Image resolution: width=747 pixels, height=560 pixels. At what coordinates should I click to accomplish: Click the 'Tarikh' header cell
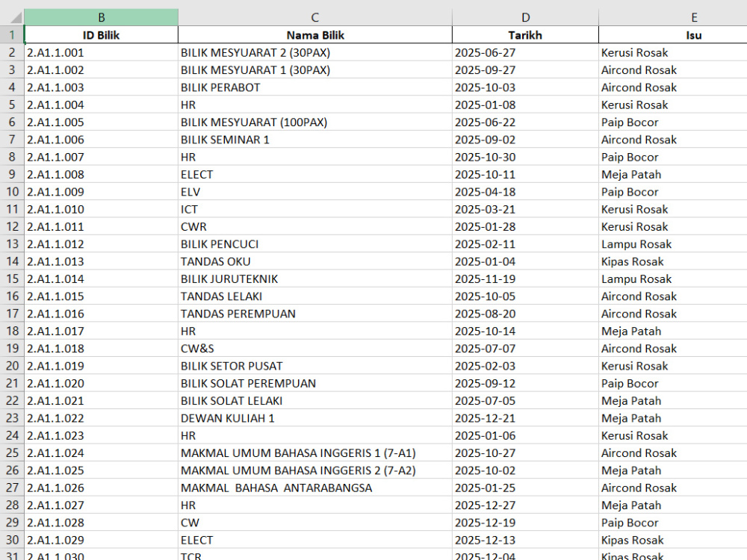pyautogui.click(x=525, y=35)
